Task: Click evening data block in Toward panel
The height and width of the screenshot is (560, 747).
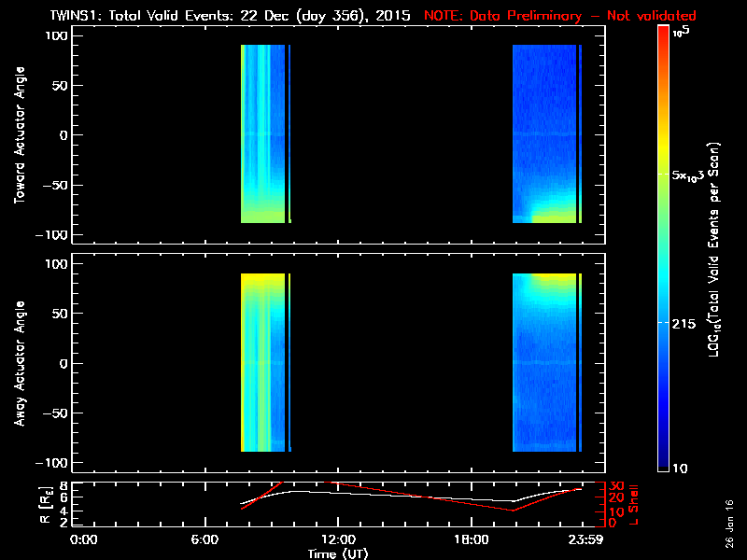Action: [x=545, y=133]
